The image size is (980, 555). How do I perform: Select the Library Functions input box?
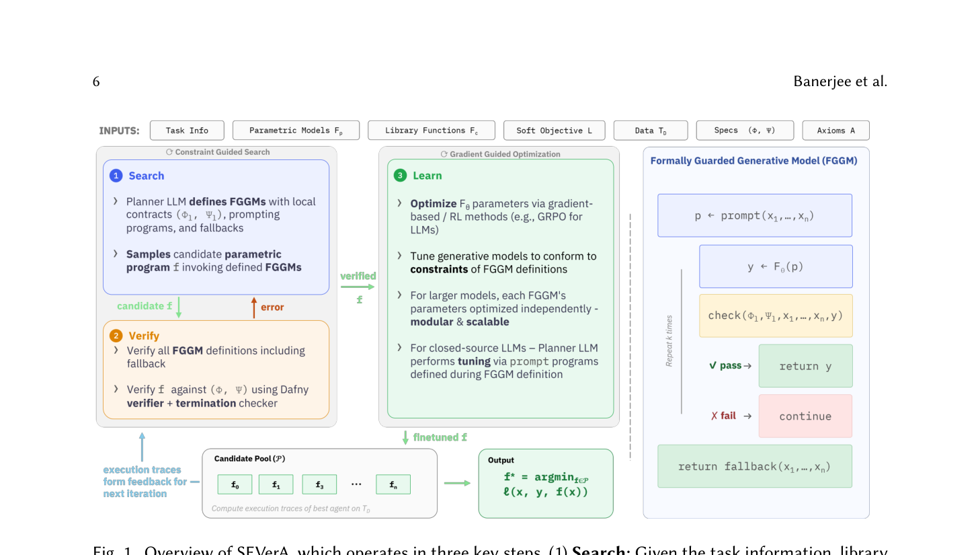431,131
